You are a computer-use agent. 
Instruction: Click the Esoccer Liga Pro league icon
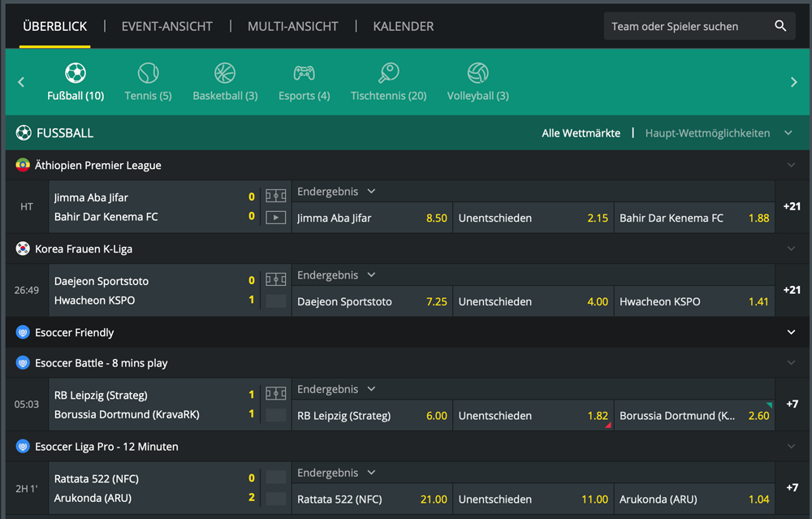pyautogui.click(x=23, y=446)
